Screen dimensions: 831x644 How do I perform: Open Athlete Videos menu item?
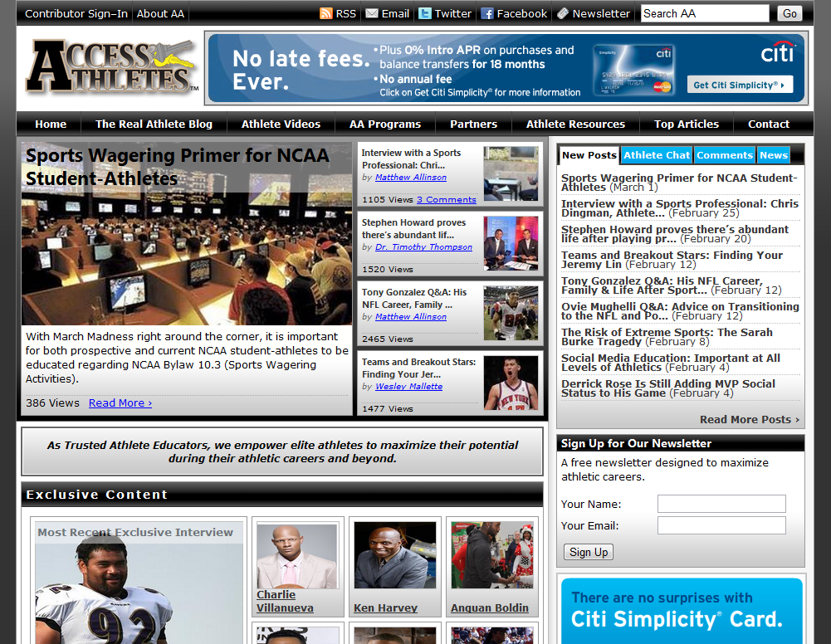(x=281, y=124)
